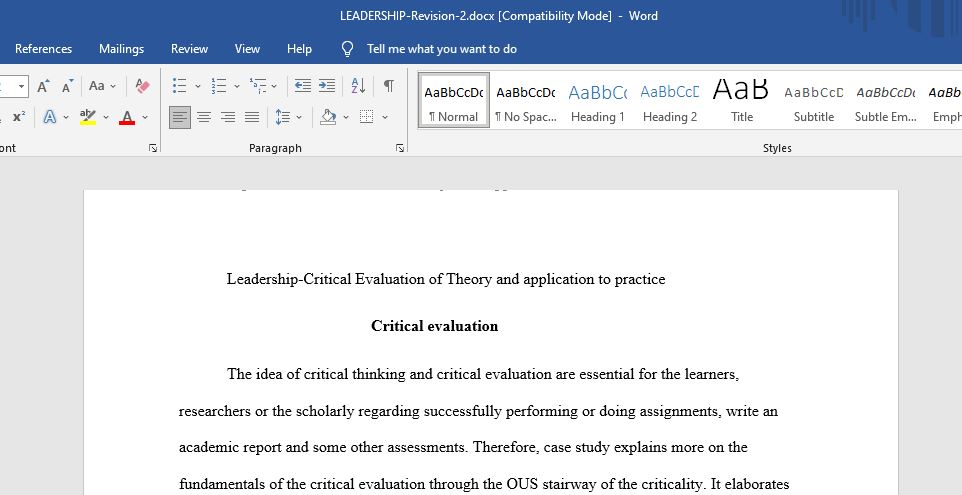Screen dimensions: 962x495
Task: Click 'academic report' in the document
Action: [x=230, y=447]
